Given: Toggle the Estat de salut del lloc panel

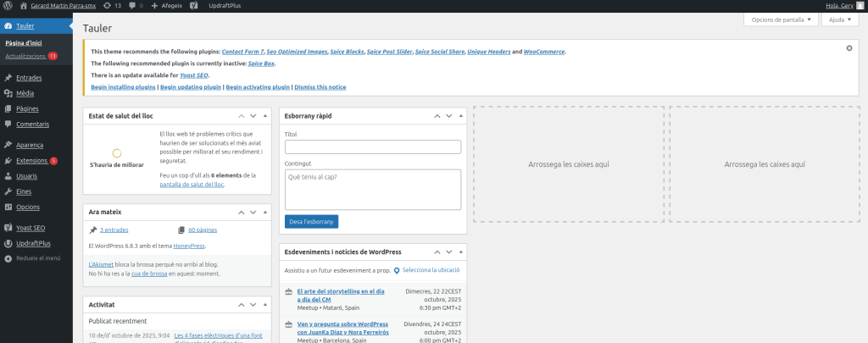Looking at the screenshot, I should coord(264,115).
